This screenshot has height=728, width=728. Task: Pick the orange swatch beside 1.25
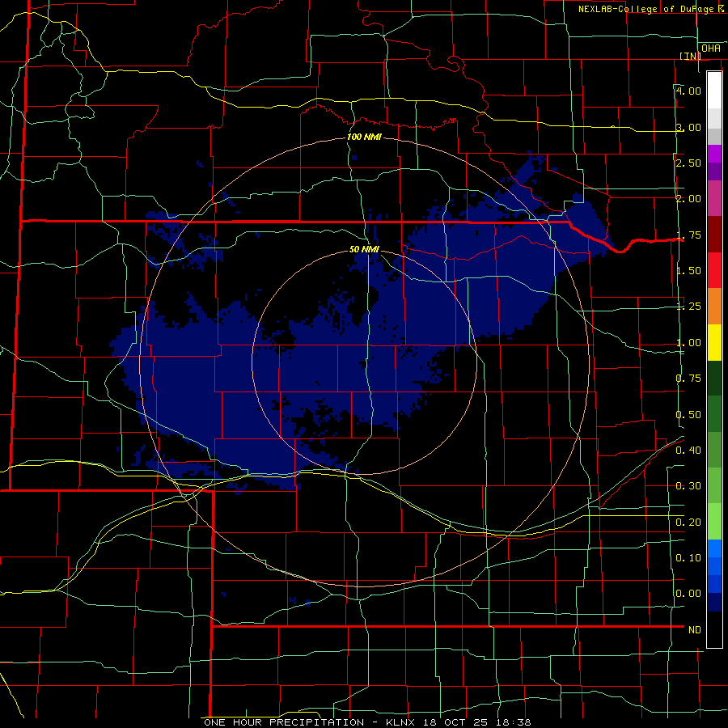click(x=714, y=307)
